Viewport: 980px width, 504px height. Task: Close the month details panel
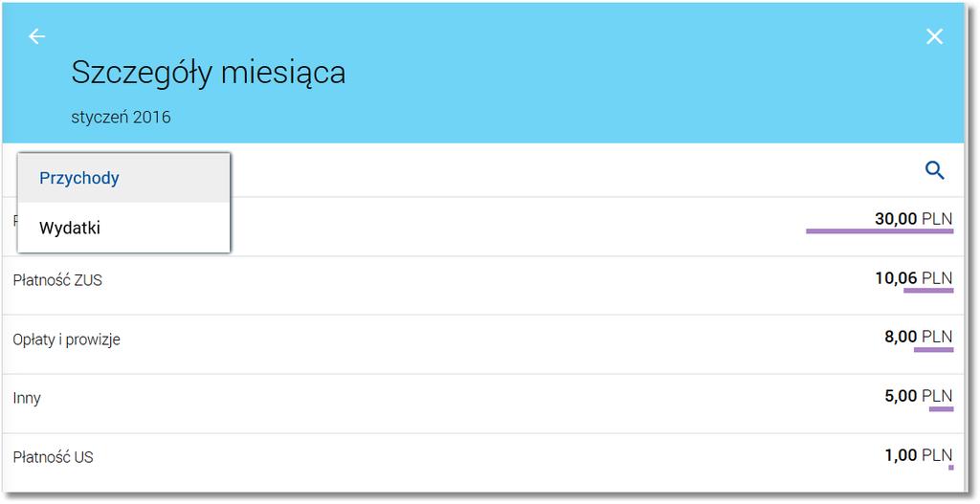(x=934, y=37)
